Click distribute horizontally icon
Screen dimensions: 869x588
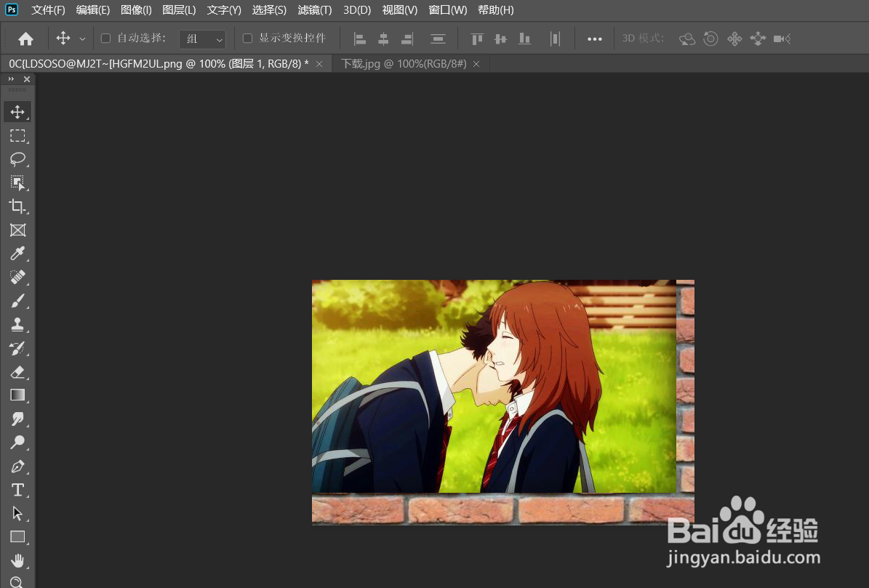click(555, 39)
